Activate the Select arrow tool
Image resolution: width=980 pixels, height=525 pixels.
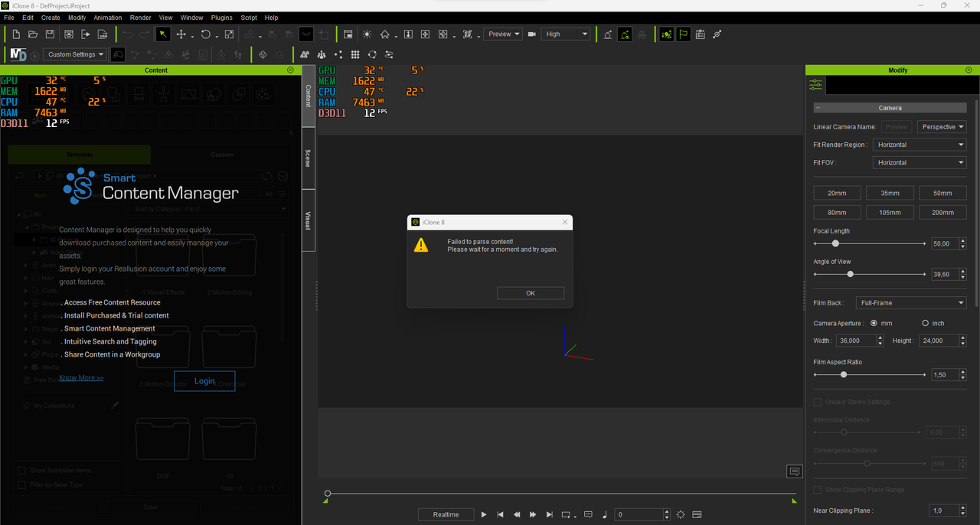[163, 34]
